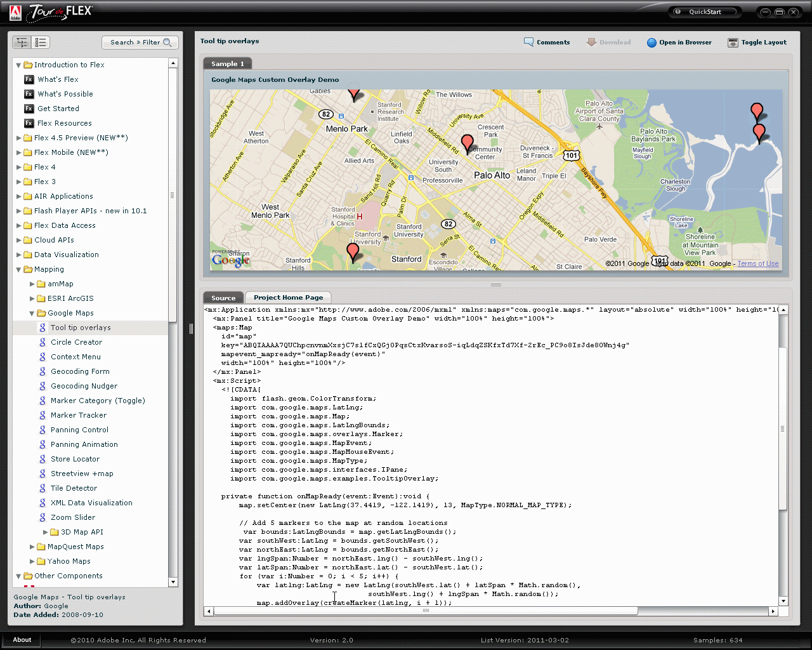812x650 pixels.
Task: Expand the MapQuest Maps folder
Action: coord(32,547)
